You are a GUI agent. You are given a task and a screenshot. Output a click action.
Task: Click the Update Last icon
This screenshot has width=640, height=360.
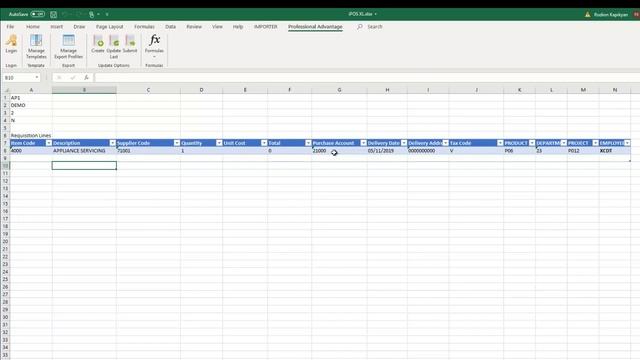(x=114, y=47)
